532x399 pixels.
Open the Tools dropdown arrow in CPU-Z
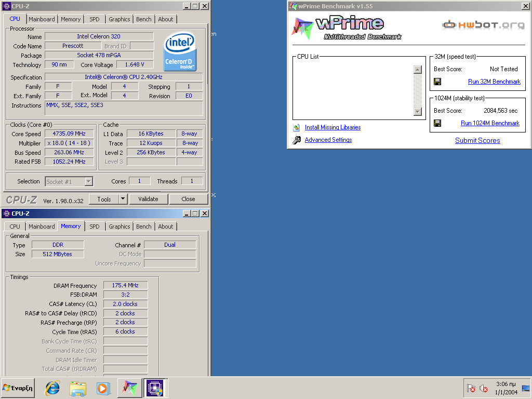(123, 199)
